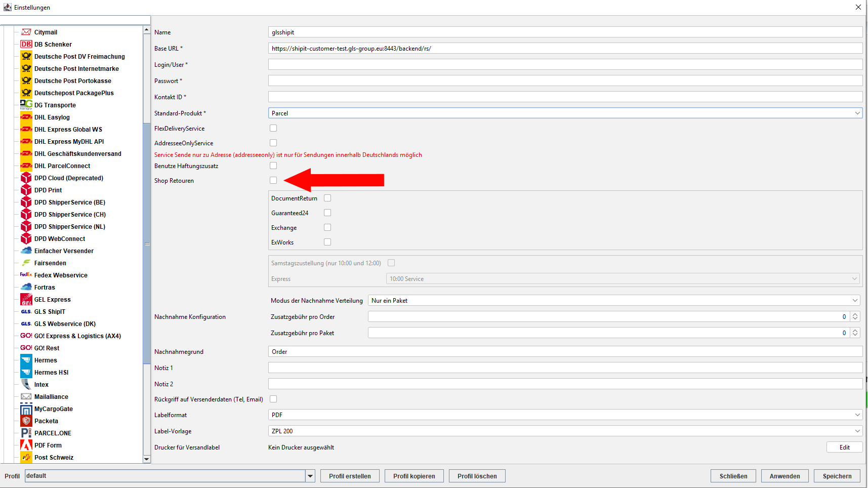The width and height of the screenshot is (868, 488).
Task: Click Profil löschen button
Action: coord(477,476)
